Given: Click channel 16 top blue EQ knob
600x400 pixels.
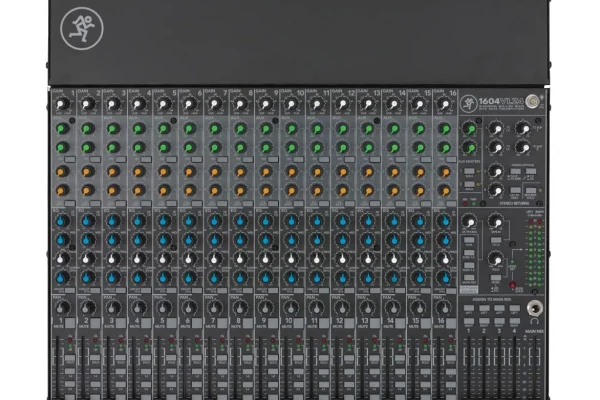Looking at the screenshot, I should (x=444, y=221).
